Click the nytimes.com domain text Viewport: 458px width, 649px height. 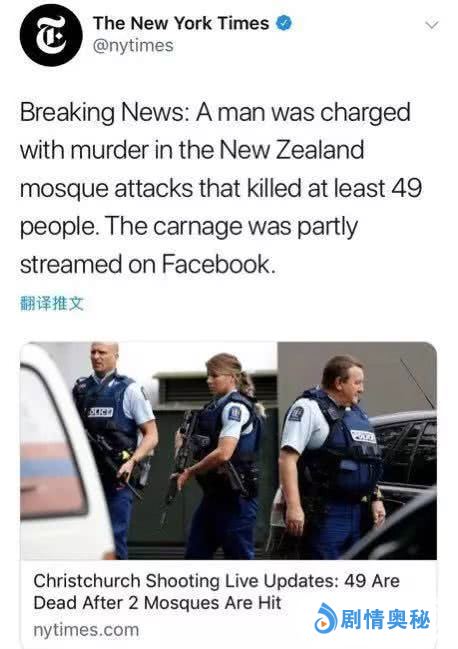tap(86, 630)
